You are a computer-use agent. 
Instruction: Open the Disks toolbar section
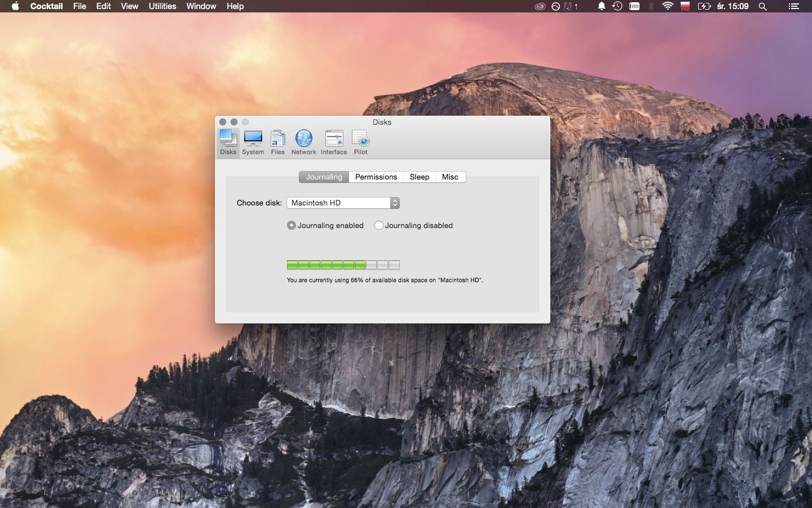[x=228, y=142]
